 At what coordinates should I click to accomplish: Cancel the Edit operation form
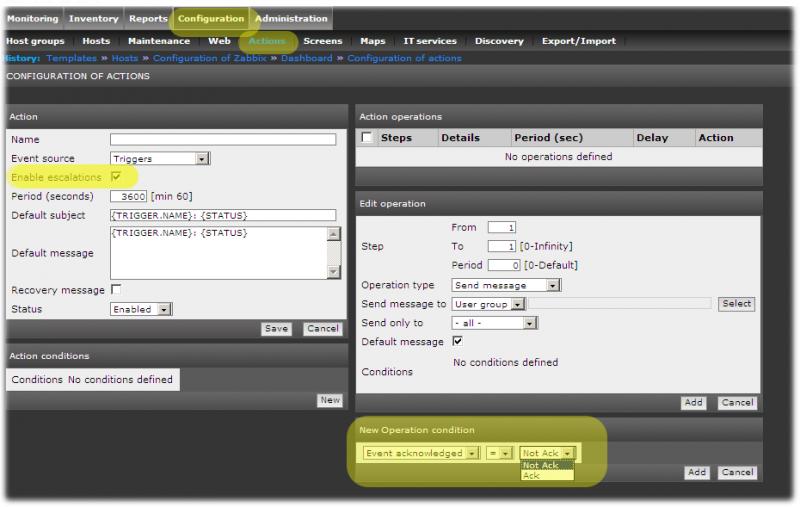[737, 402]
